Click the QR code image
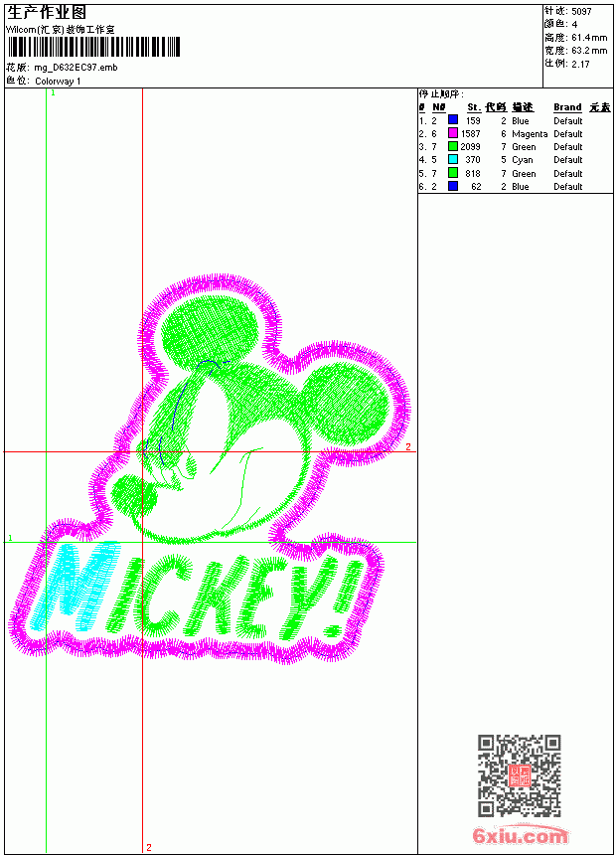616x855 pixels. click(520, 774)
